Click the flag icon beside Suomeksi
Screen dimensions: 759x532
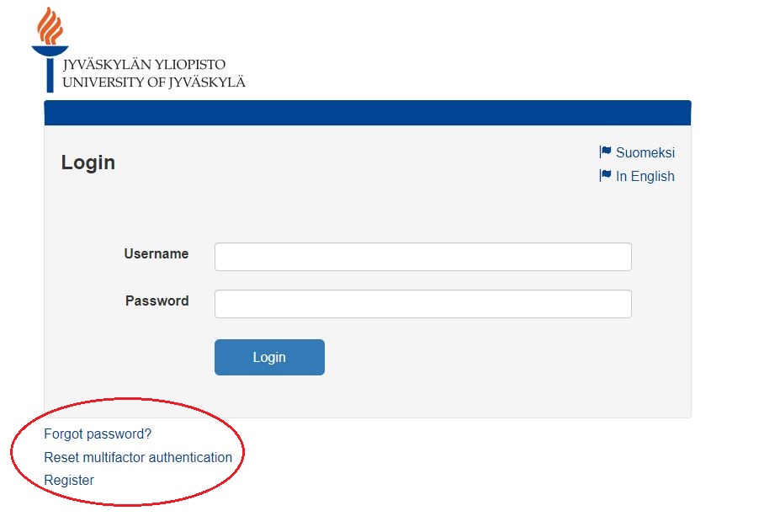[x=605, y=152]
